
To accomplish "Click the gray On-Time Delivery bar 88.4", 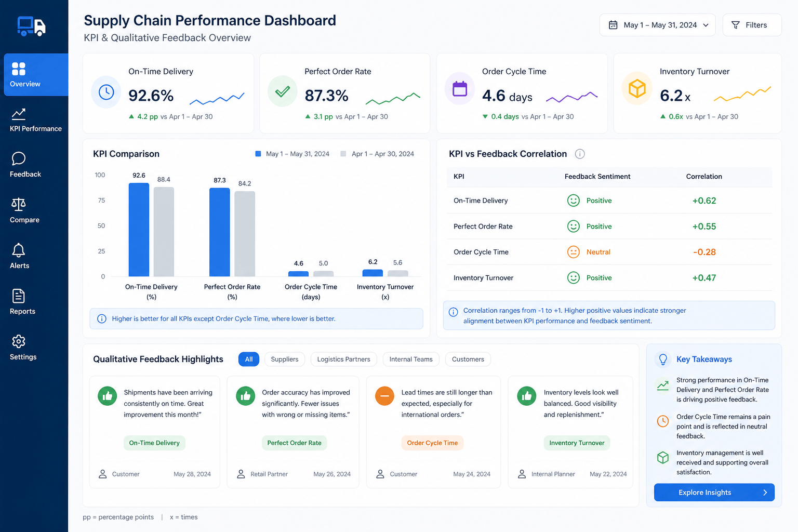I will (164, 232).
